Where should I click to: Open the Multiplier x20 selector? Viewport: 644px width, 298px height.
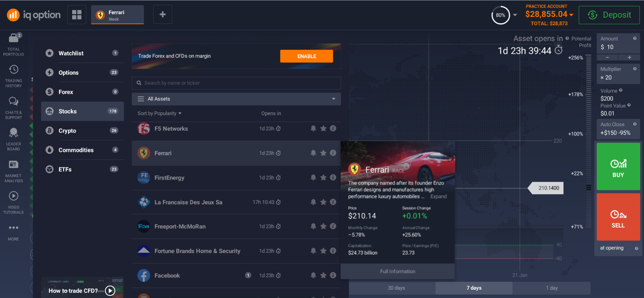point(618,74)
